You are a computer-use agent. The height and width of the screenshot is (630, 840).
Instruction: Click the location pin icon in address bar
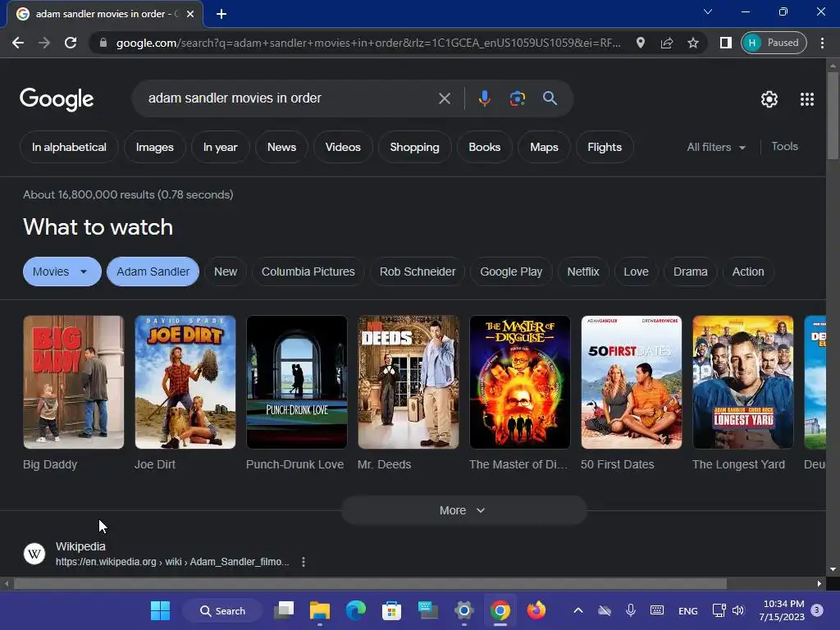(x=640, y=43)
